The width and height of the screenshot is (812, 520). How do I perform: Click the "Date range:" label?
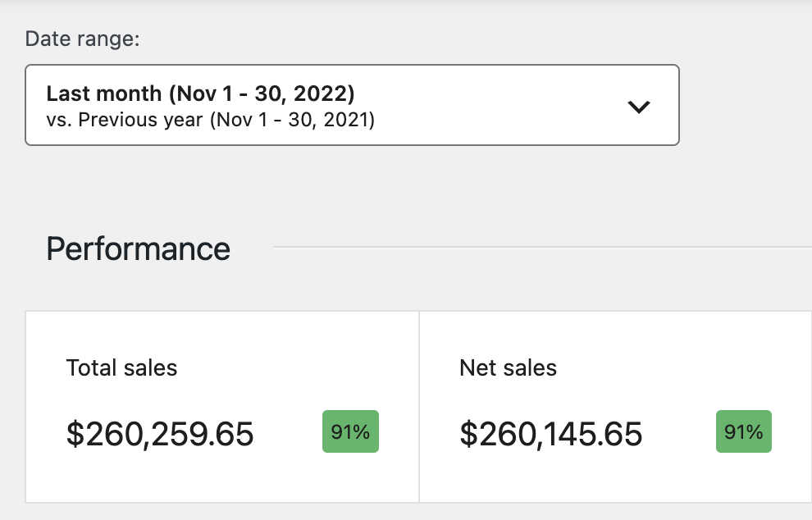coord(83,39)
